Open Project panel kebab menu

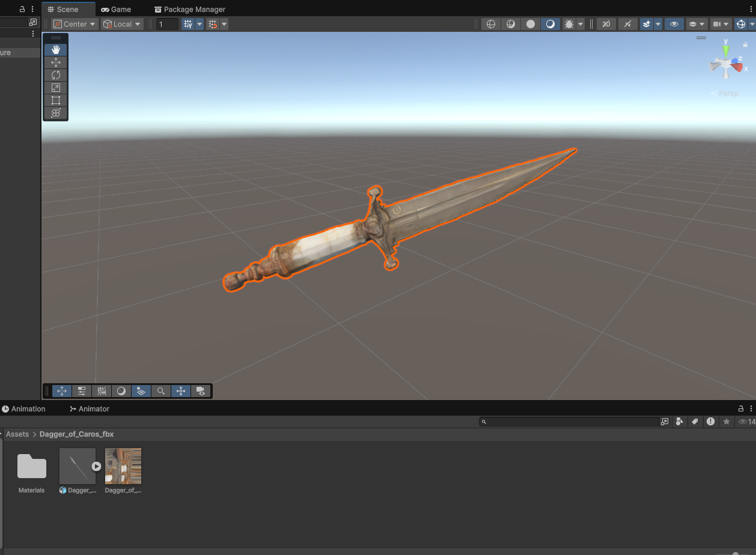click(751, 408)
